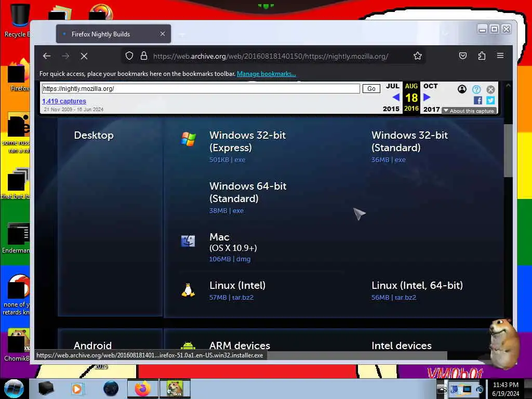Close the Firefox Nightly Builds tab

coord(163,34)
